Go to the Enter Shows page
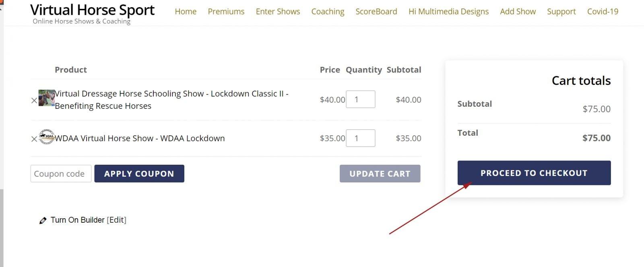This screenshot has width=644, height=267. pos(278,12)
